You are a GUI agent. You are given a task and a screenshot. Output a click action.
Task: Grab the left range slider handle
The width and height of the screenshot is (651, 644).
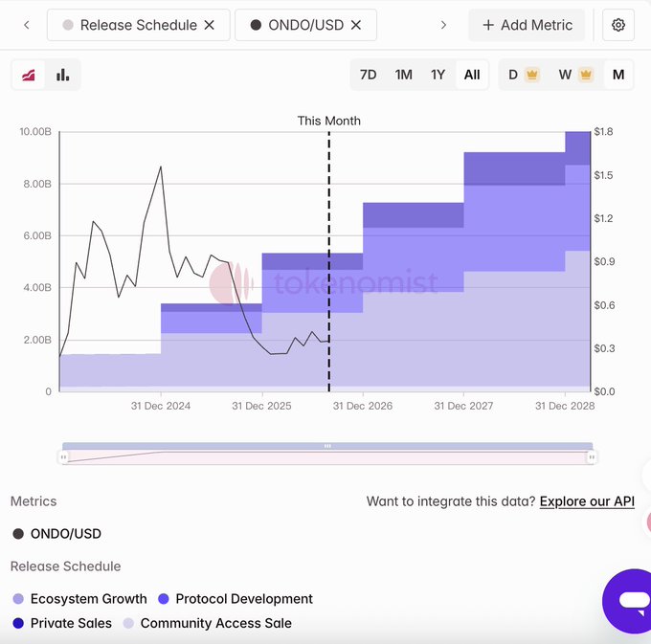point(63,457)
